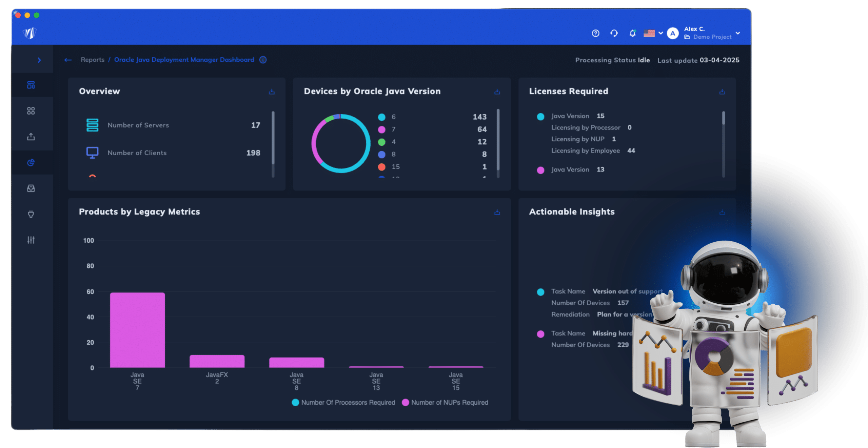Click the Last update date 03-04-2025
Viewport: 868px width, 448px height.
pyautogui.click(x=719, y=60)
